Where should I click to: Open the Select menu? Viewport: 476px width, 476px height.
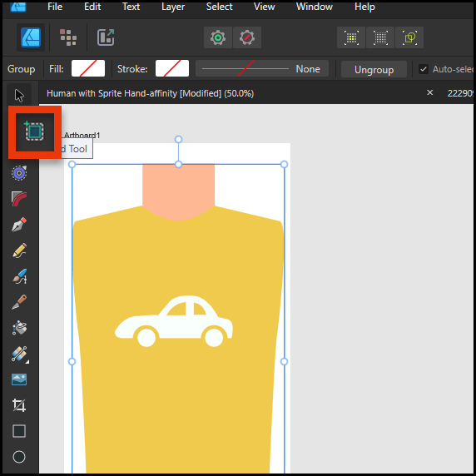[x=219, y=7]
